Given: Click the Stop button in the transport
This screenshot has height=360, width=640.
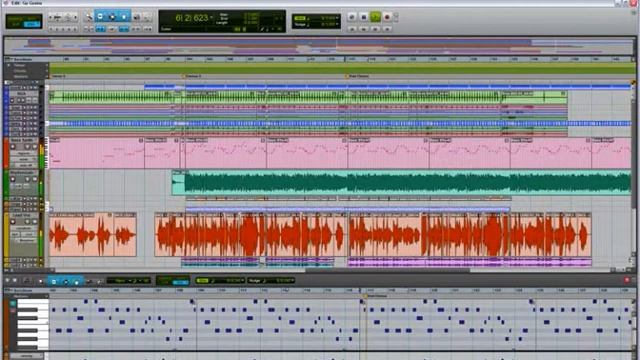Looking at the screenshot, I should click(364, 17).
